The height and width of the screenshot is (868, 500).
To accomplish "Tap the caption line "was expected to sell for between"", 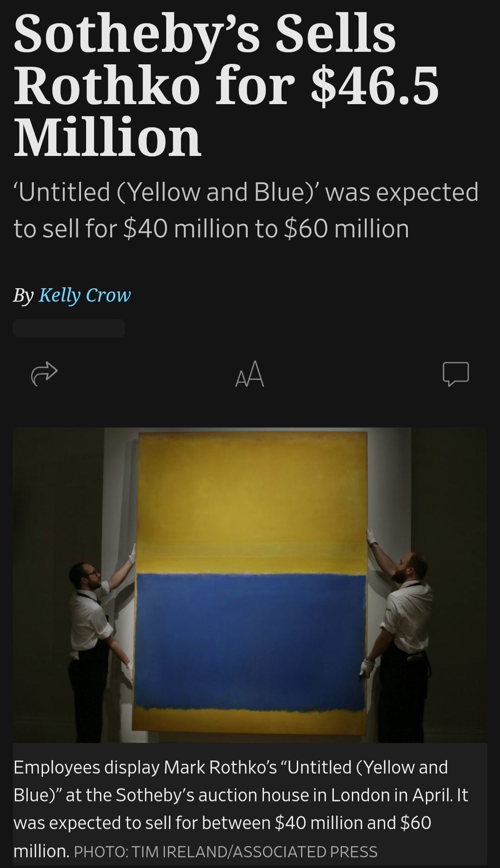I will point(142,823).
